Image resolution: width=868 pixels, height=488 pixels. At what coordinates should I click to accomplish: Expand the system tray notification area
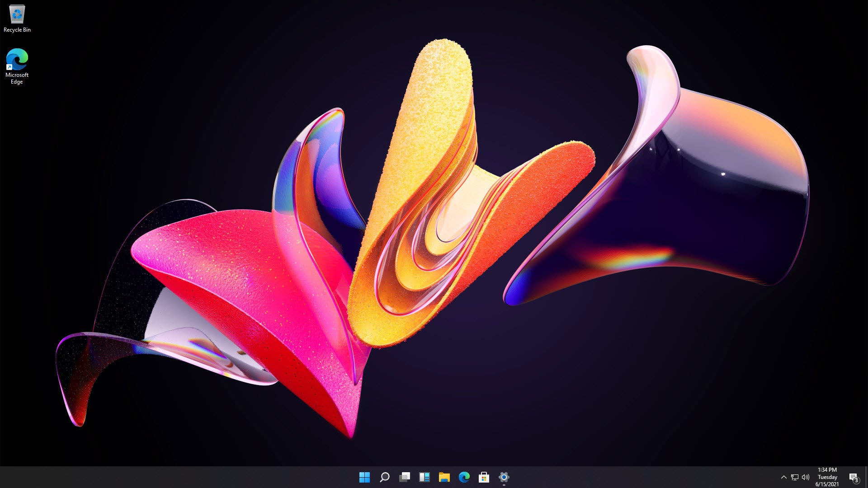click(782, 477)
